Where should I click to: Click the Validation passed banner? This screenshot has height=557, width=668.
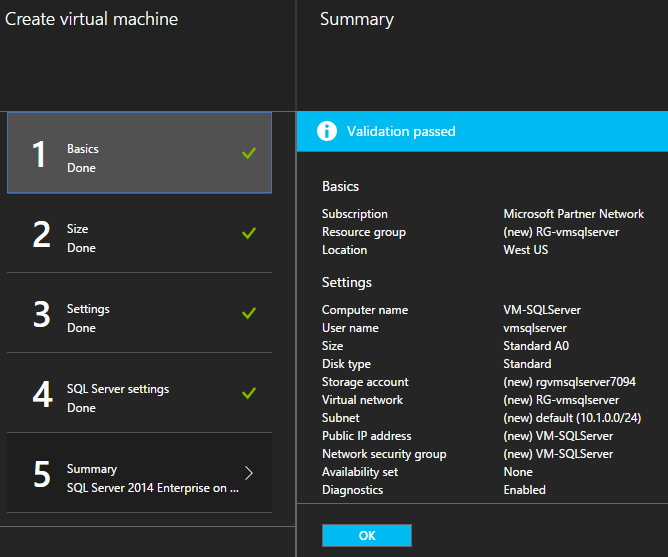[482, 131]
